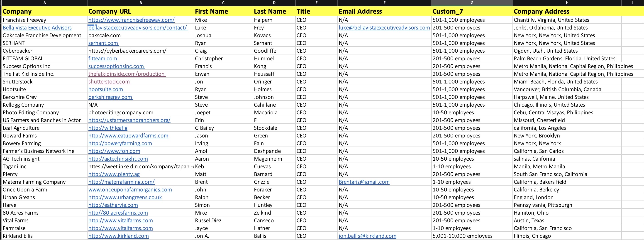Open the usfarmersandranchers.org link
Viewport: 644px width, 240px height.
coord(129,120)
